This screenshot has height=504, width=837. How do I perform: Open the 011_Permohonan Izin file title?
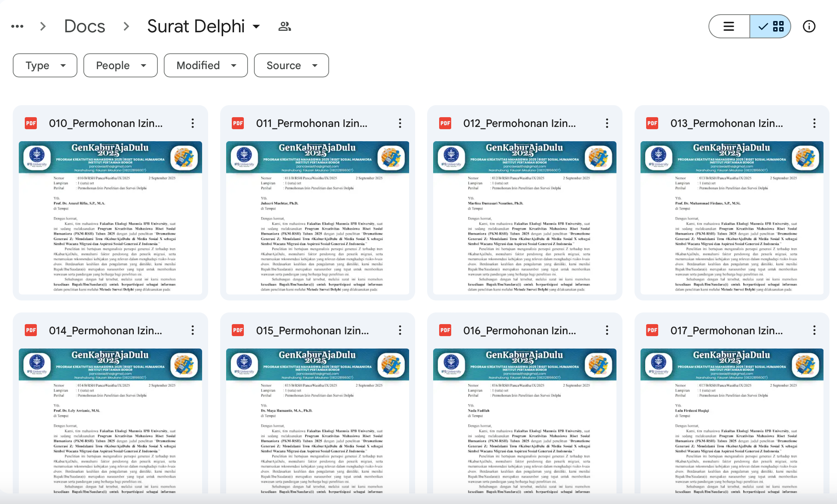[x=311, y=123]
